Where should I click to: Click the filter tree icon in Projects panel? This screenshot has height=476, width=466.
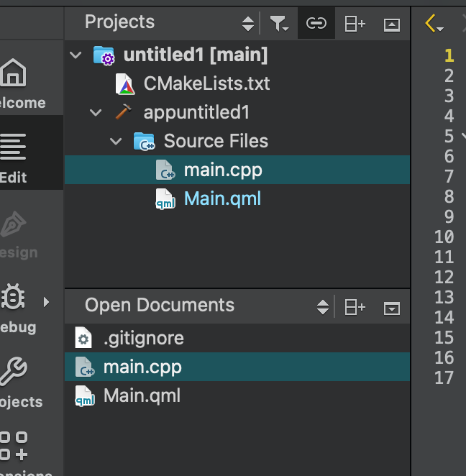278,24
